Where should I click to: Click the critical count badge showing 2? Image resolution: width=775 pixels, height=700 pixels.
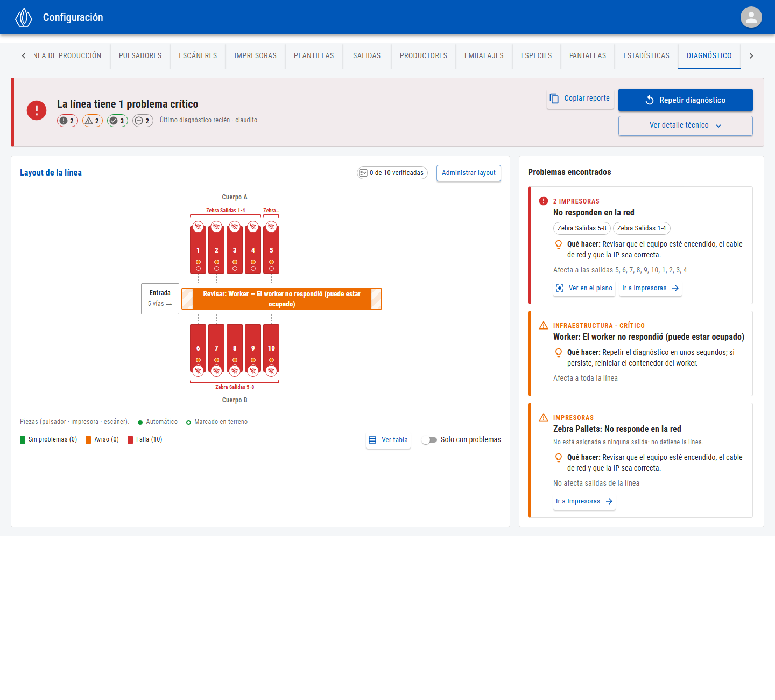pos(68,121)
